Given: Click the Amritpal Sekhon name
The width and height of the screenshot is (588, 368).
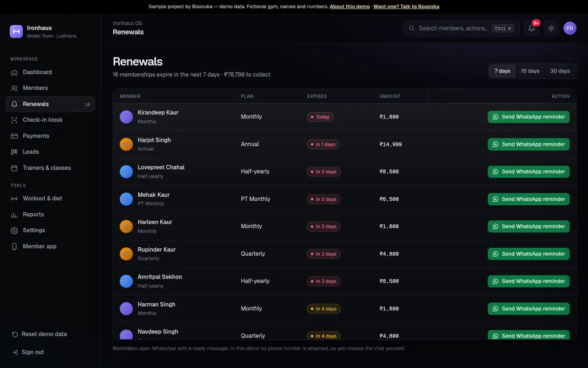Looking at the screenshot, I should coord(160,277).
